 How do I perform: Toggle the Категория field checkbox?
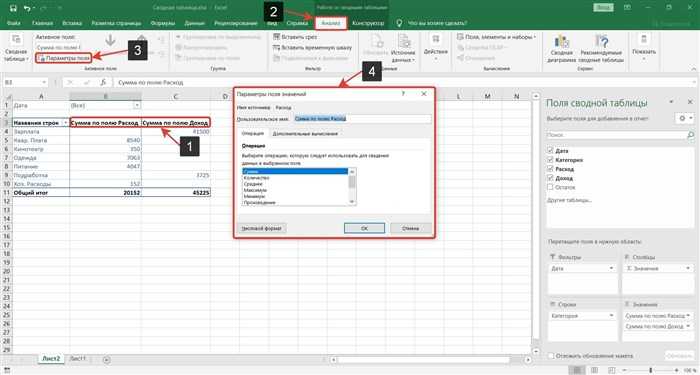(550, 160)
